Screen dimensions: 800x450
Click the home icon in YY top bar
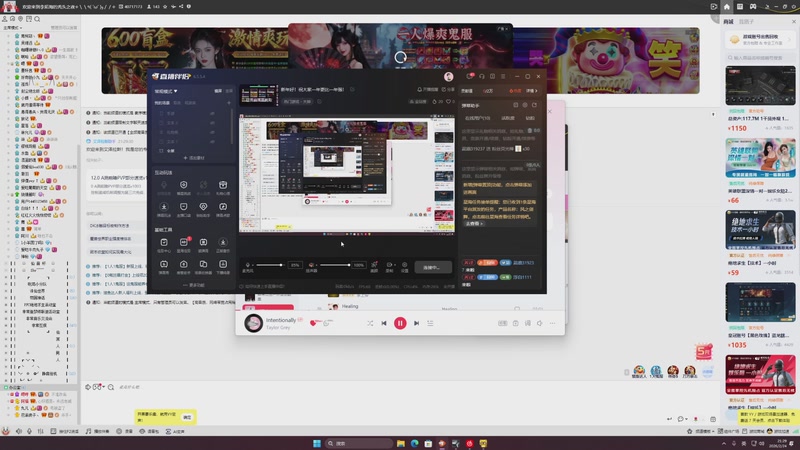click(727, 7)
